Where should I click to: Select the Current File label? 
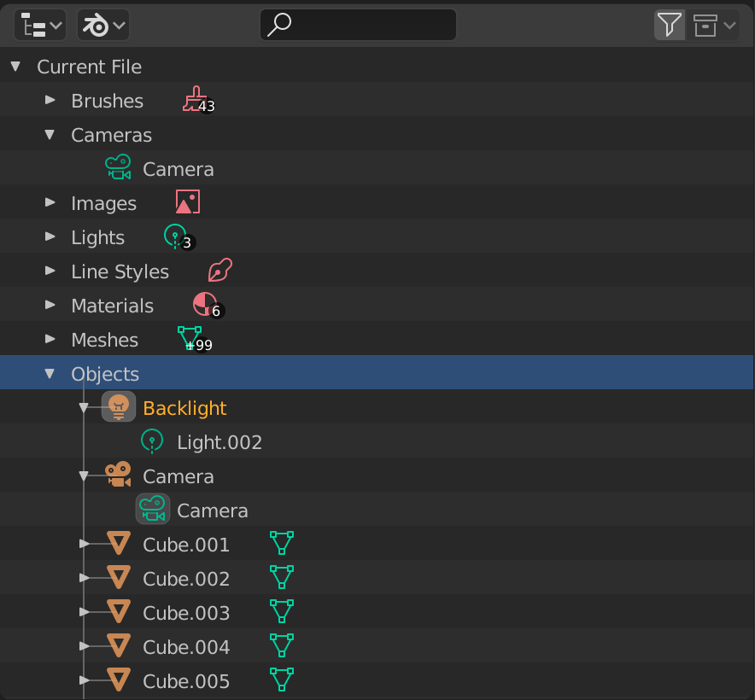(89, 67)
